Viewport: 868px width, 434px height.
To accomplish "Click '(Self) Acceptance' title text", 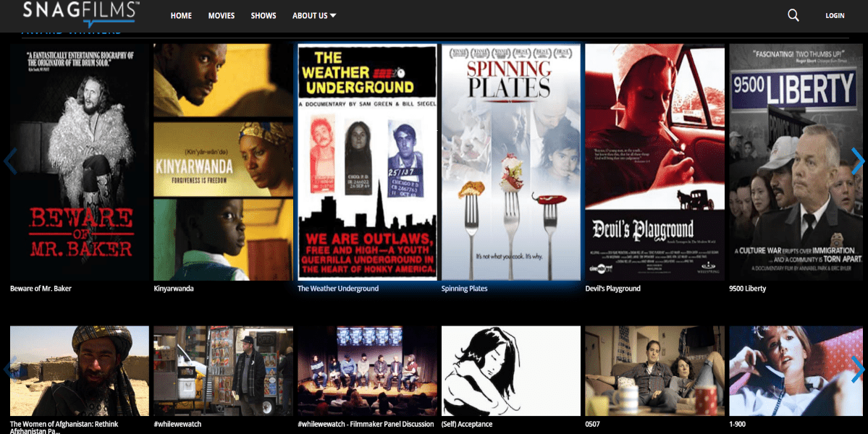I will (x=467, y=424).
